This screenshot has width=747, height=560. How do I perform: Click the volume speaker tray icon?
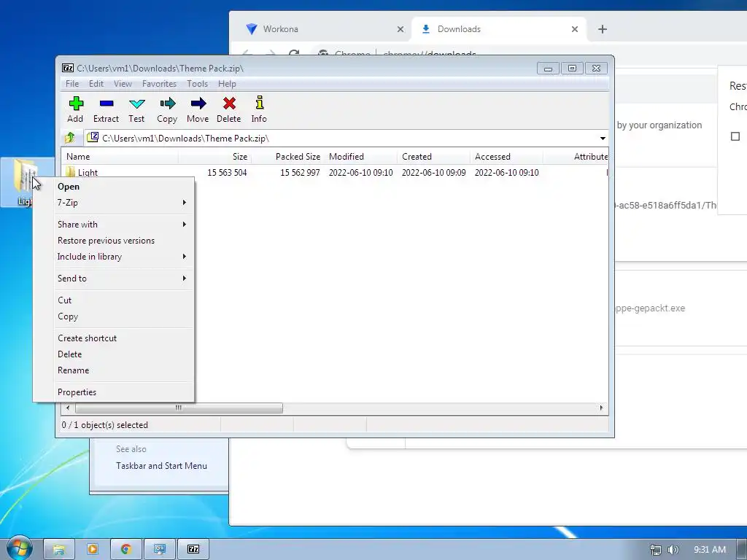coord(673,550)
